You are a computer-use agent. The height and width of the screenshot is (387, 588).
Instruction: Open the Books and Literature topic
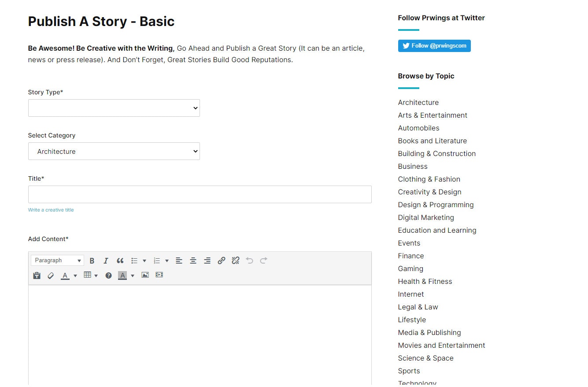433,141
